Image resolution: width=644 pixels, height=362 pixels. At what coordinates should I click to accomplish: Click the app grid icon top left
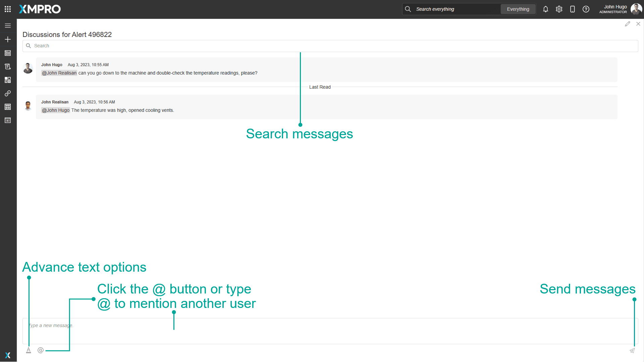pos(7,9)
